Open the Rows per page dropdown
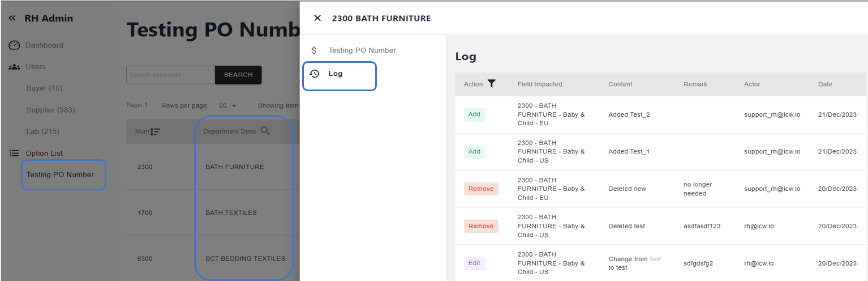The width and height of the screenshot is (868, 281). [228, 105]
